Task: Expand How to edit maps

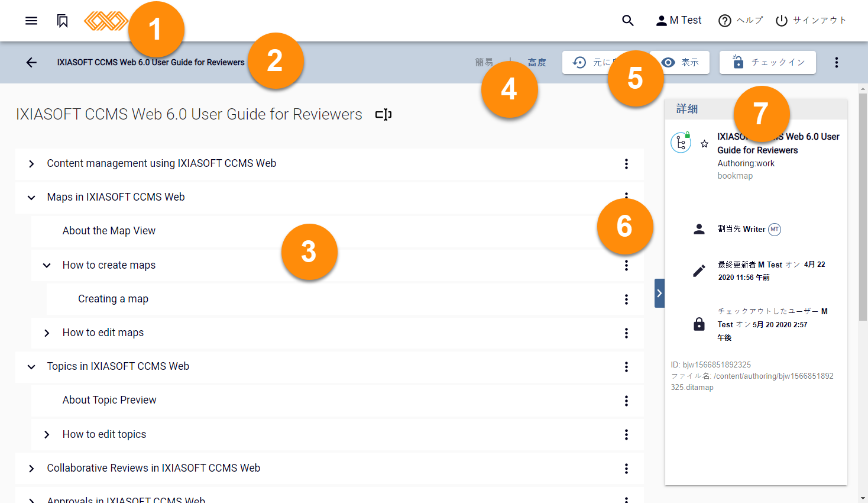Action: coord(47,333)
